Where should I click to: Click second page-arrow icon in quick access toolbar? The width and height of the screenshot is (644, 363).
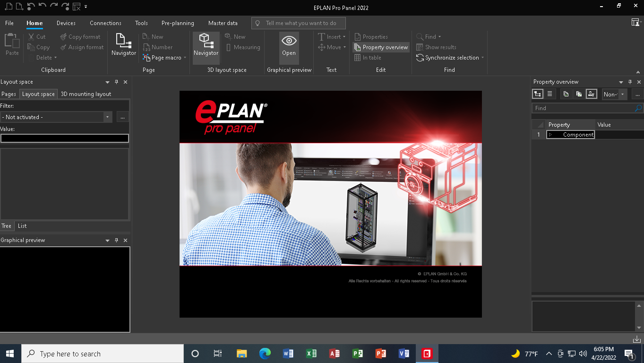(x=20, y=7)
